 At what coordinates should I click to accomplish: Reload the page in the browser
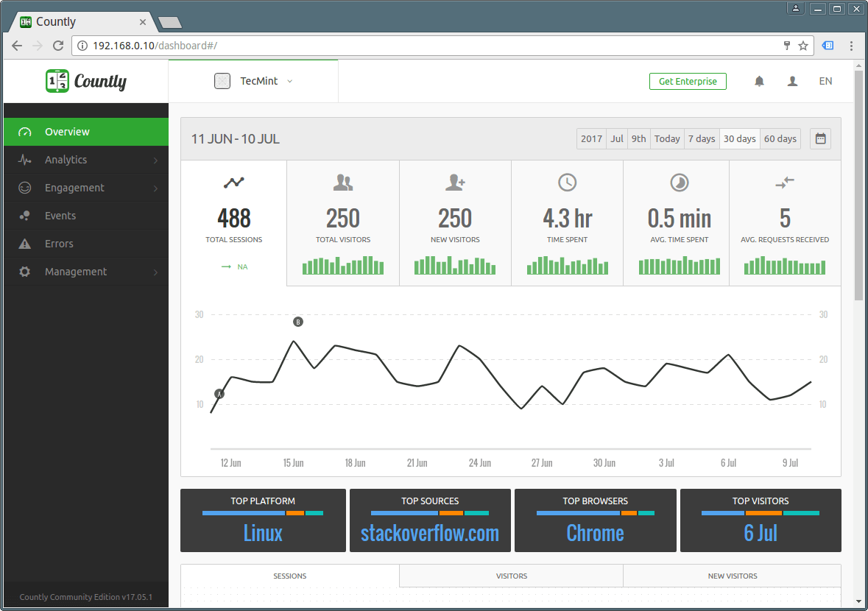(58, 46)
